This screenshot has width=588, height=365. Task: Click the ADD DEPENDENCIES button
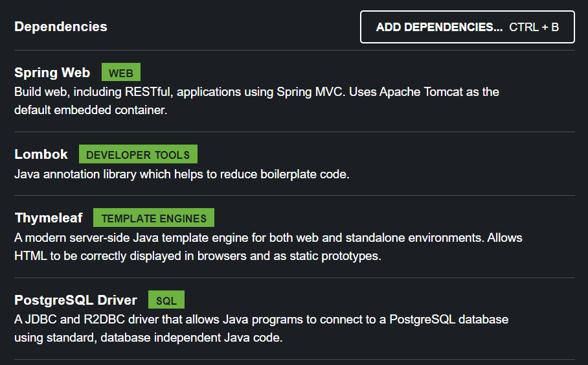click(x=439, y=27)
